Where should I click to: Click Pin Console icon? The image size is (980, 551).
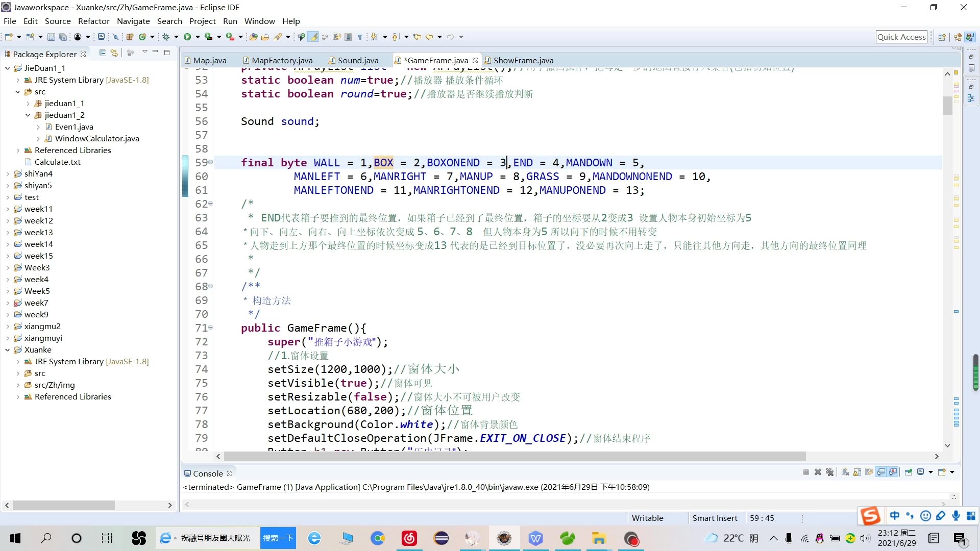(909, 472)
